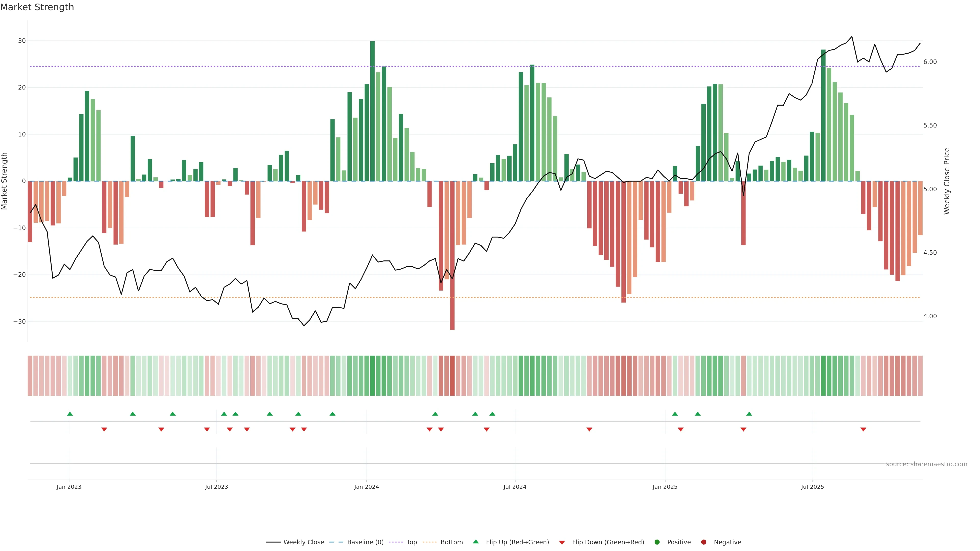The image size is (980, 551).
Task: Click the Market Strength y-axis title
Action: click(x=5, y=181)
